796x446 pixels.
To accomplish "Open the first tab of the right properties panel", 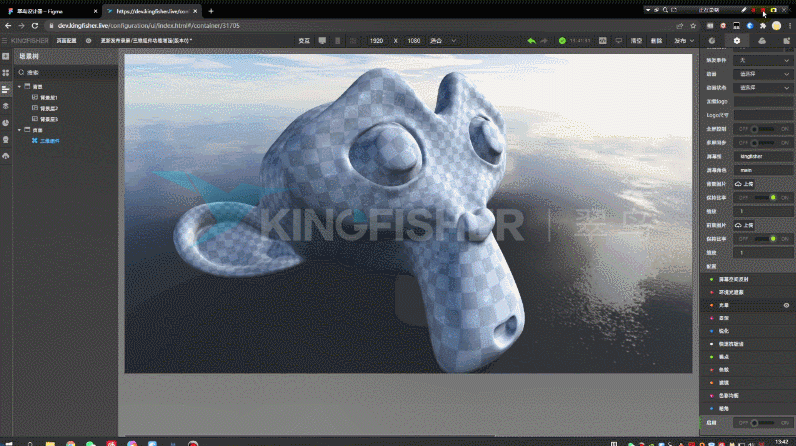I will pos(712,41).
